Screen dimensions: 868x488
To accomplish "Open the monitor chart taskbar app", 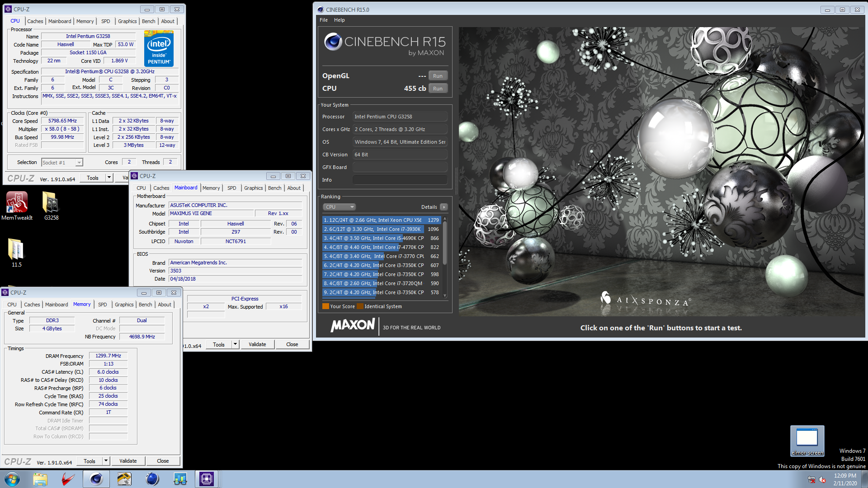I will coord(180,479).
